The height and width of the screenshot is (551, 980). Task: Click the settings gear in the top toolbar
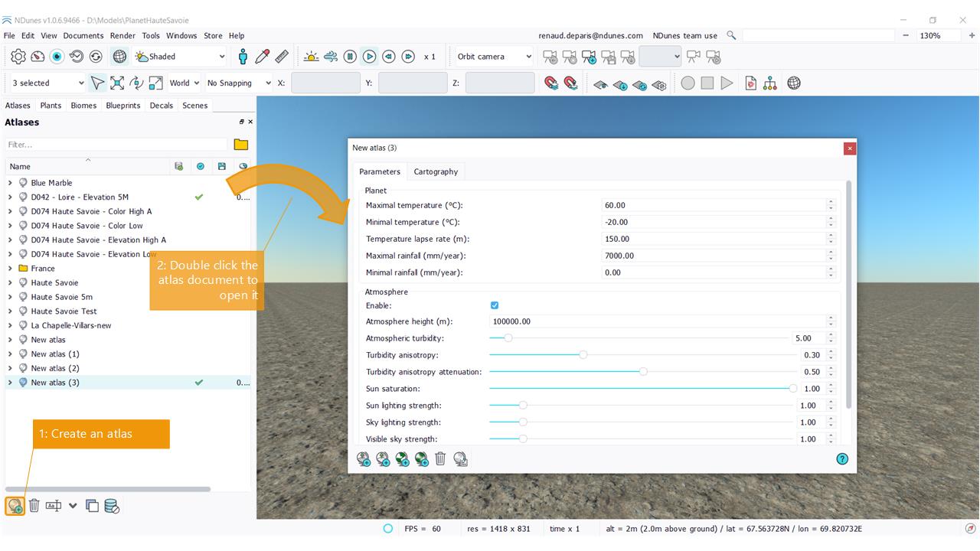click(18, 57)
